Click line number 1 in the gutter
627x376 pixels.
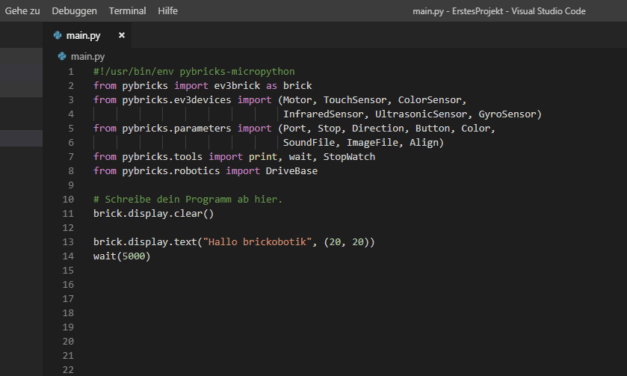[x=71, y=72]
